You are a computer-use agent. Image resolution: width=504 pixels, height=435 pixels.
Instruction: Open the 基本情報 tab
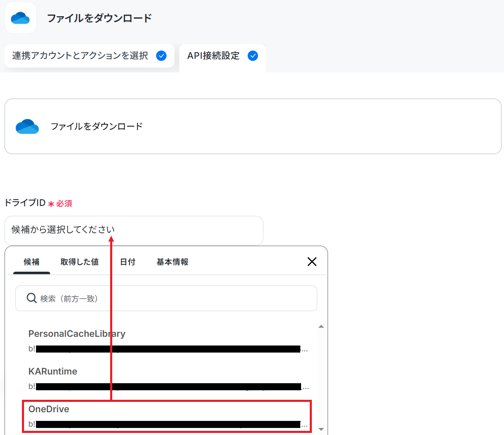click(172, 262)
